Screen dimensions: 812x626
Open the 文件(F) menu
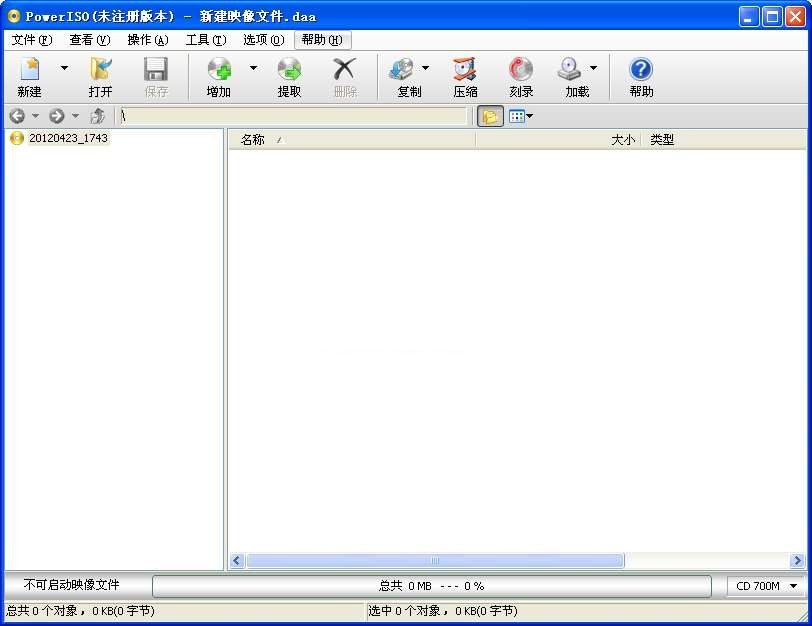pos(32,40)
